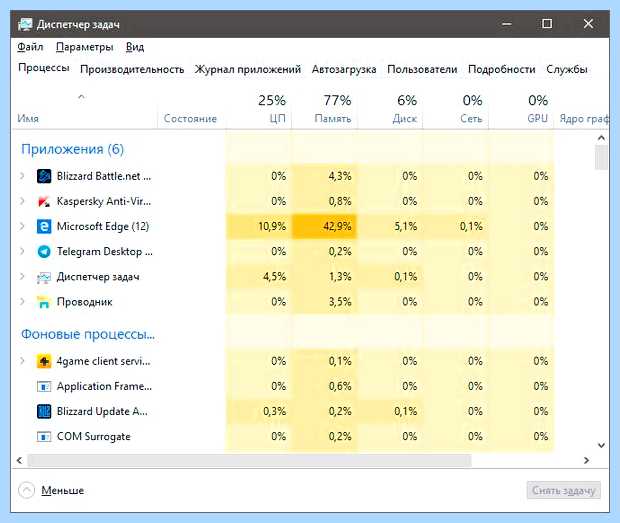The width and height of the screenshot is (620, 523).
Task: Click the horizontal scrollbar thumb
Action: 250,461
